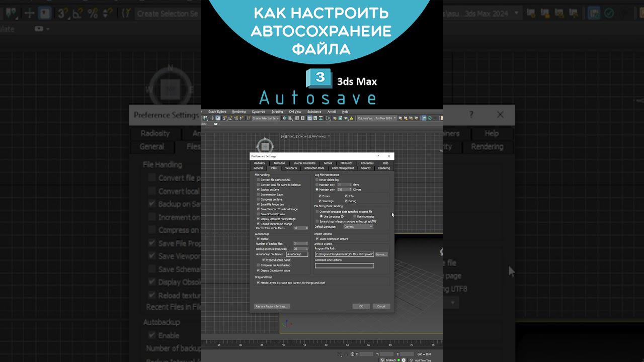Open the Schematic View icon
This screenshot has width=644, height=362.
point(320,118)
